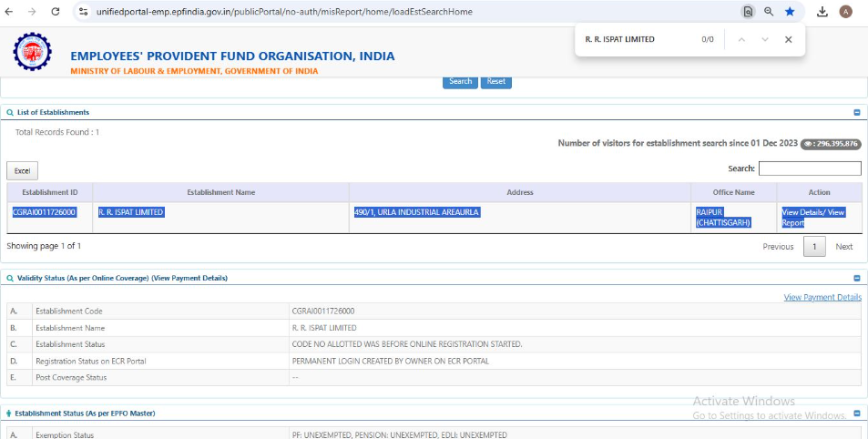Click the Search button
This screenshot has width=868, height=439.
click(460, 81)
